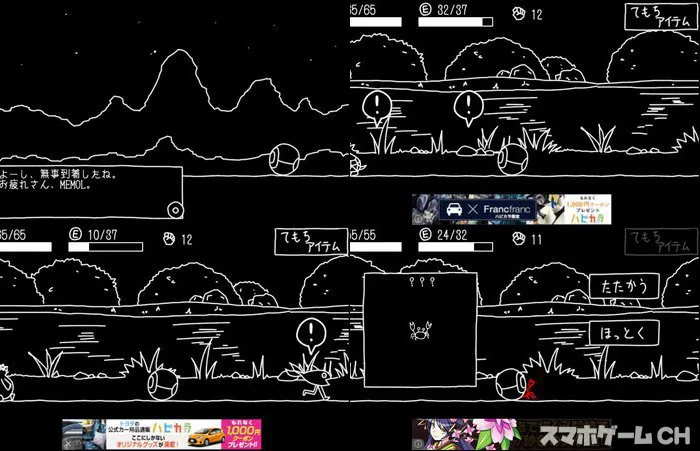This screenshot has height=451, width=700.
Task: Tap the ??? label above the crab
Action: pyautogui.click(x=422, y=282)
